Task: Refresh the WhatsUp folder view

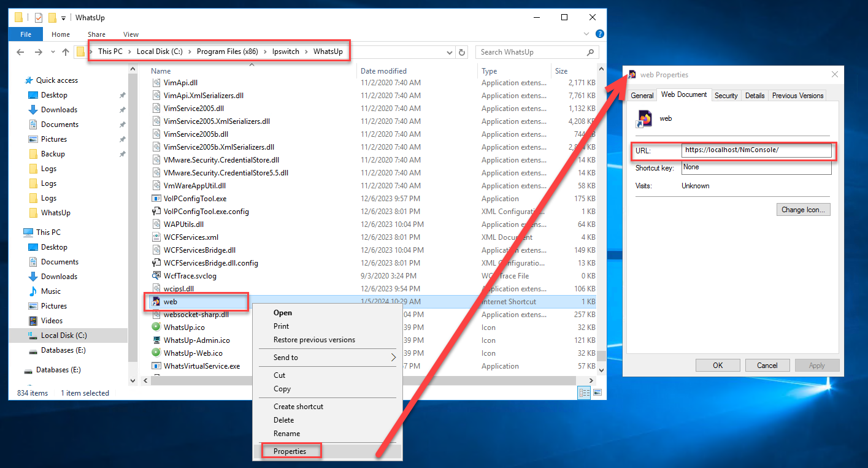Action: point(463,52)
